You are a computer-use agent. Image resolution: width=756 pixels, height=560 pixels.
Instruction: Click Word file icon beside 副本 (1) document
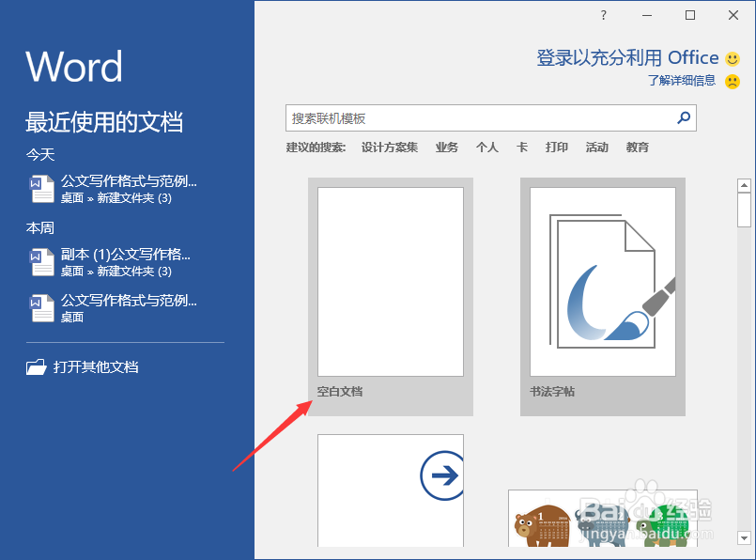coord(42,262)
